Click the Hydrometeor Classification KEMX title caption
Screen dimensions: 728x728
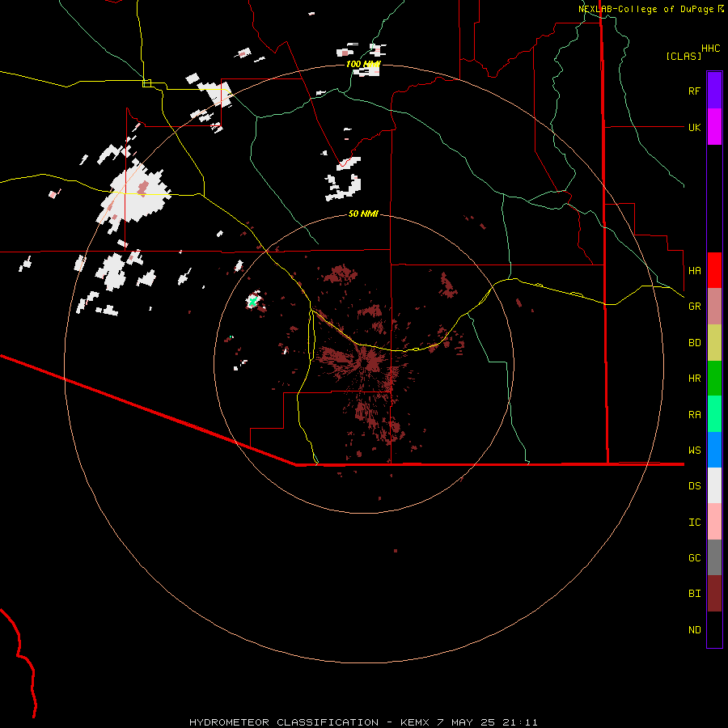[363, 722]
